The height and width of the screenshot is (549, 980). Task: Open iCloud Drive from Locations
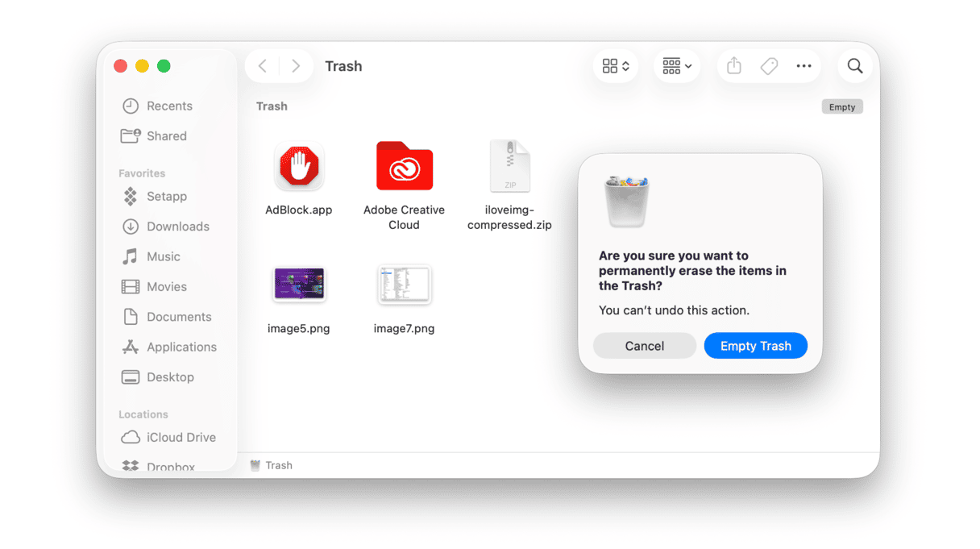(181, 437)
